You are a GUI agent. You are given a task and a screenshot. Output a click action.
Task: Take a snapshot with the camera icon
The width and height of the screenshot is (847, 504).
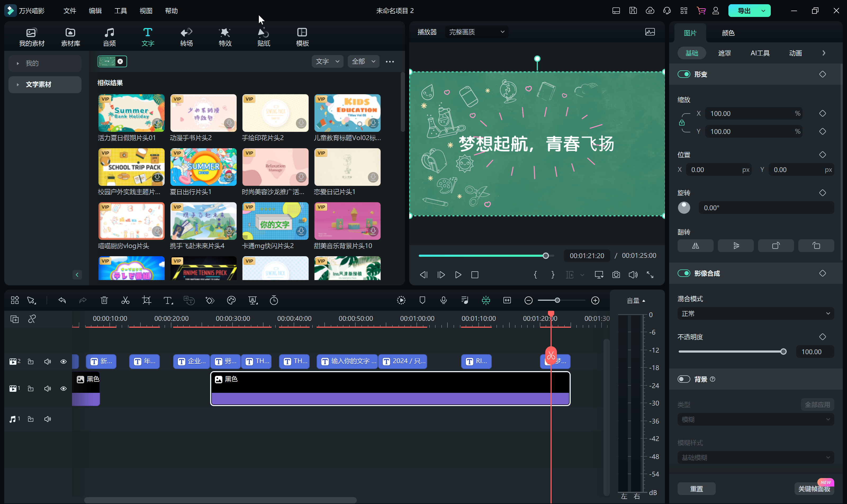point(616,275)
